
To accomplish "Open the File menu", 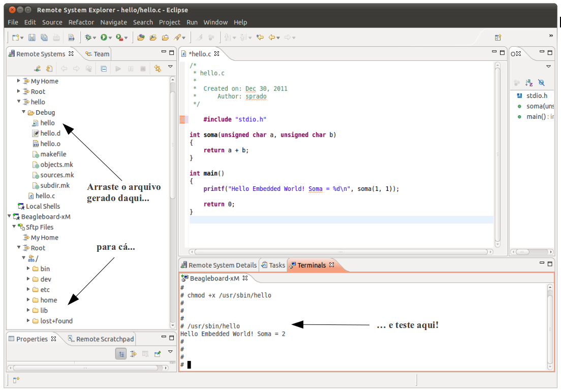I will point(13,22).
